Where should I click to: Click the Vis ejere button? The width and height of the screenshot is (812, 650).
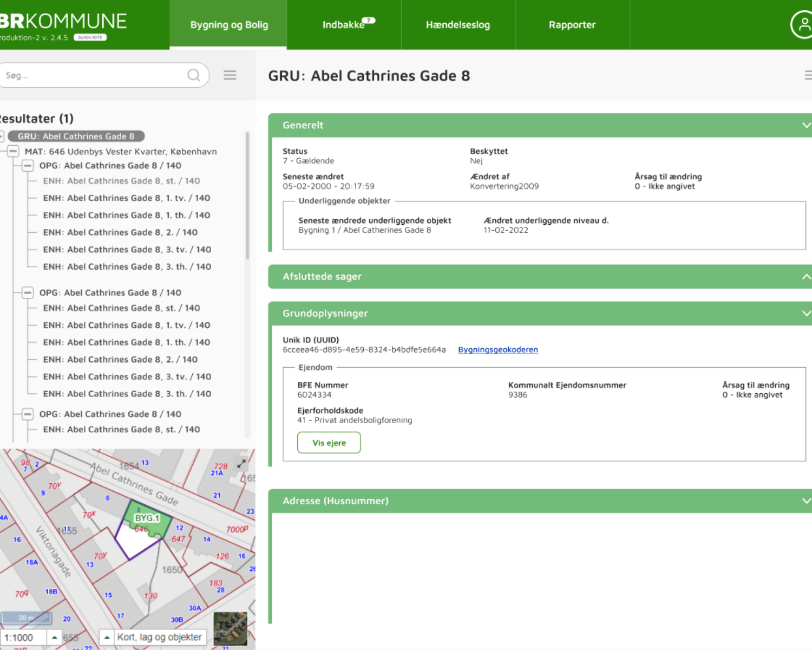(x=329, y=443)
